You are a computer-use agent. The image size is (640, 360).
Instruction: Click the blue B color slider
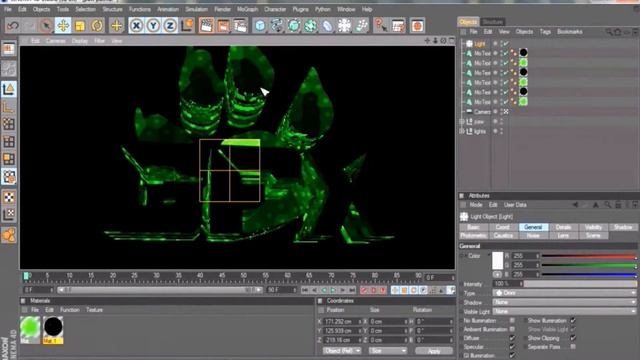[589, 274]
